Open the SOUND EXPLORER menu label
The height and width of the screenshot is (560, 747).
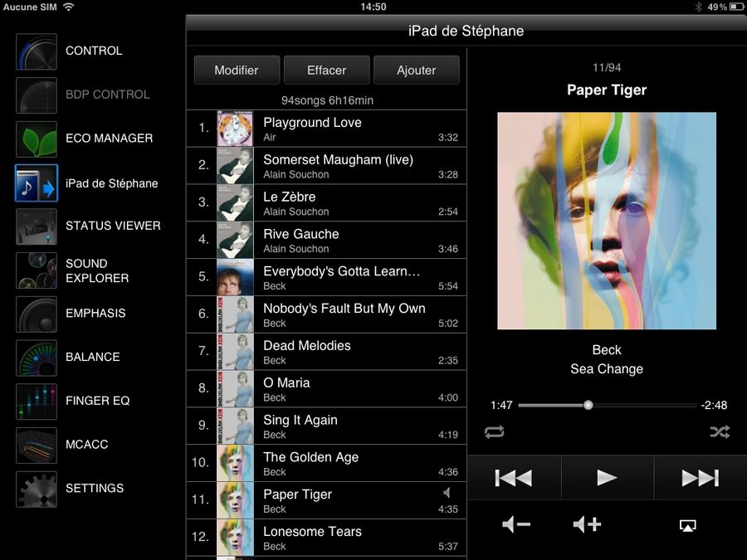(x=97, y=270)
